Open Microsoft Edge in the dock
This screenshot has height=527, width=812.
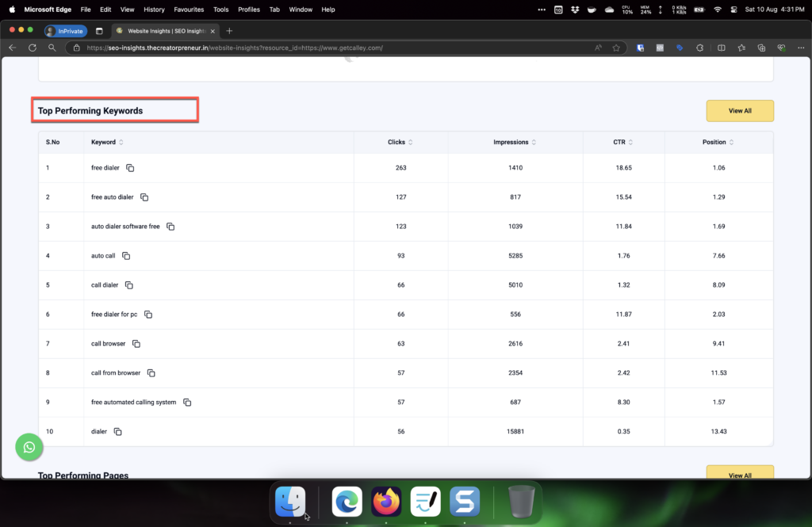tap(347, 501)
